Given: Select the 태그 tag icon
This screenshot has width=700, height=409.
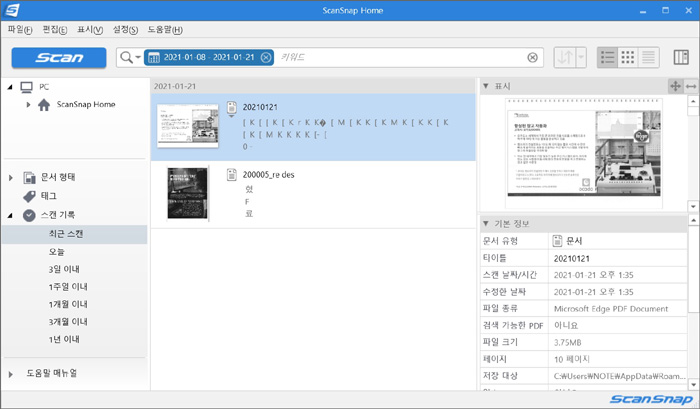Looking at the screenshot, I should coord(29,196).
